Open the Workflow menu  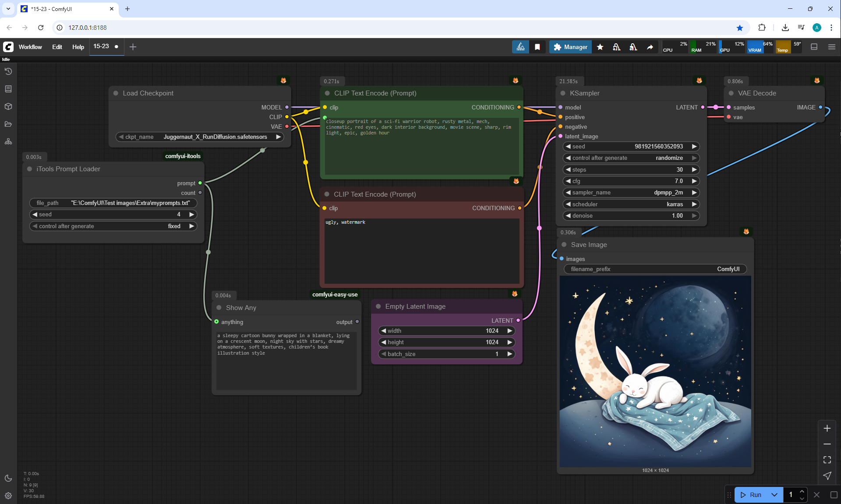coord(30,47)
